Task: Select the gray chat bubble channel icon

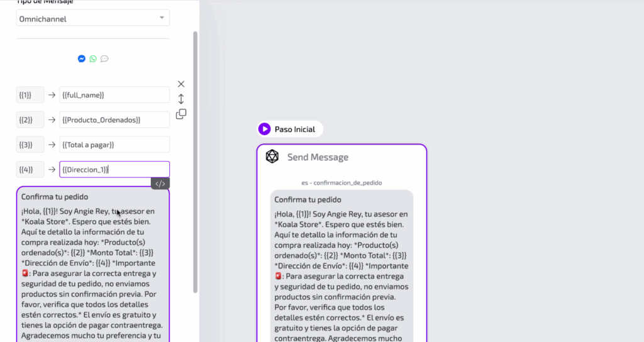Action: point(104,58)
